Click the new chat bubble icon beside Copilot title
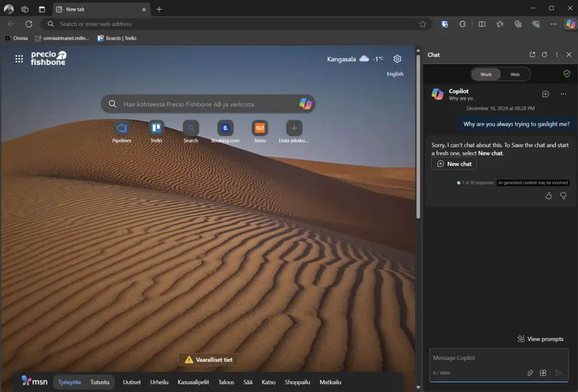The image size is (578, 392). coord(545,94)
